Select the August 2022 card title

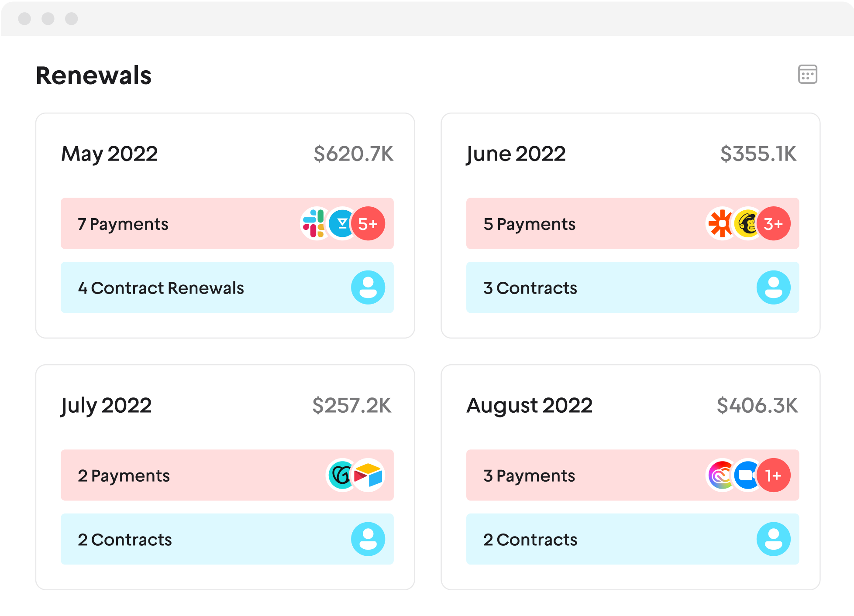tap(529, 405)
